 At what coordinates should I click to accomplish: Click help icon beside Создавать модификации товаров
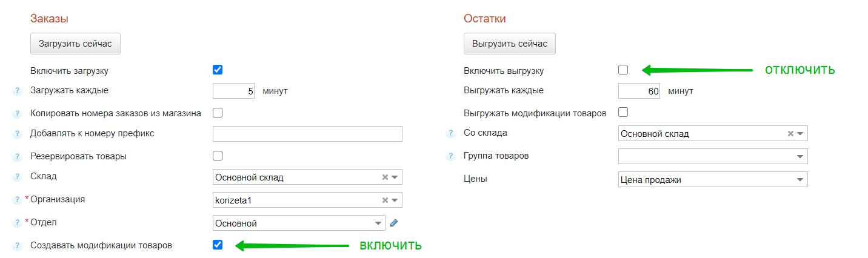[x=17, y=246]
